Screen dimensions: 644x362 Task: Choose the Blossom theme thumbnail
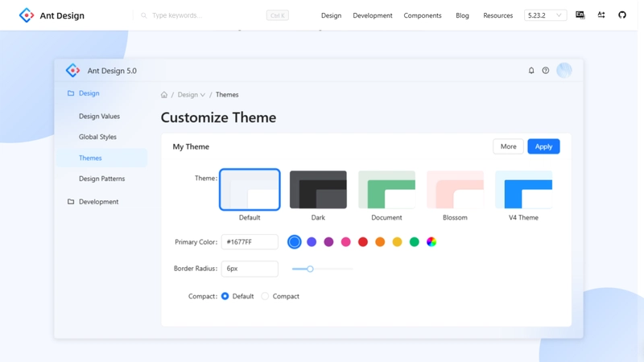[x=455, y=190]
